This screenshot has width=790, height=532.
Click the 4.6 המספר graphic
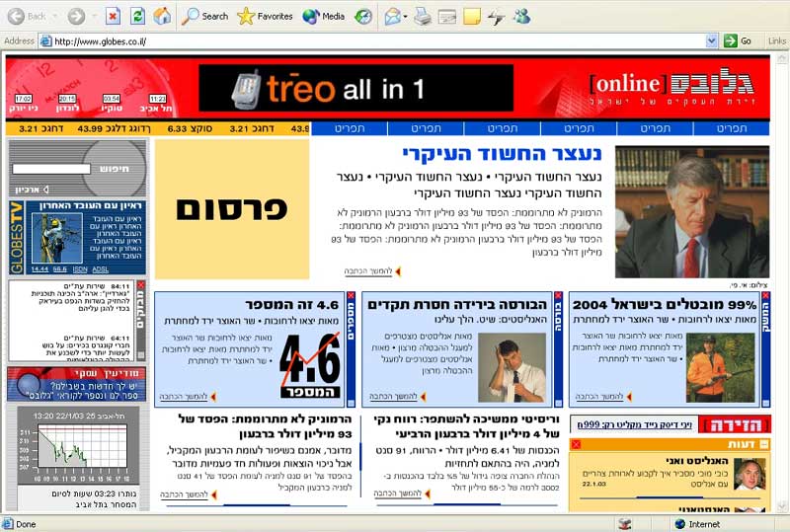(310, 366)
